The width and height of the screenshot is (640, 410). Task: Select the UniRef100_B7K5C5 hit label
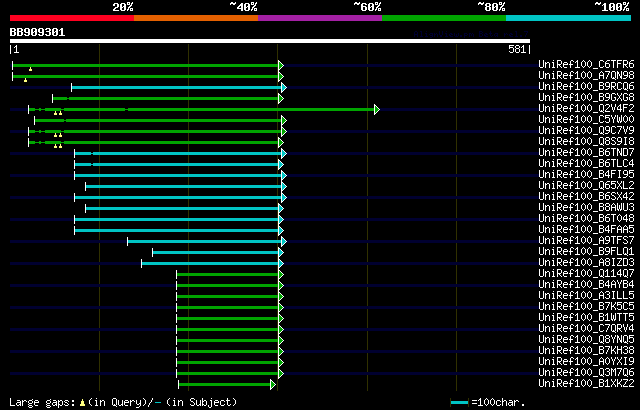587,307
